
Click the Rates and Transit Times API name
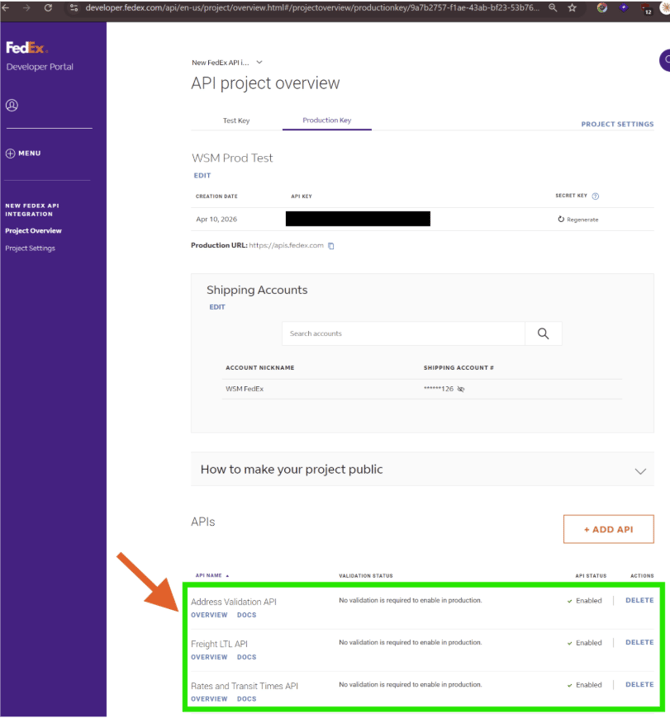click(245, 686)
